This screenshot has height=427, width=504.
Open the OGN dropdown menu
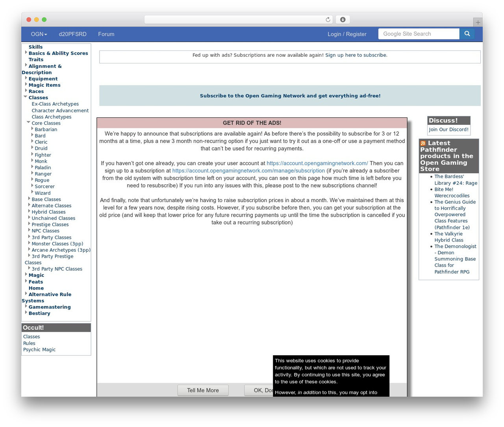pyautogui.click(x=39, y=34)
